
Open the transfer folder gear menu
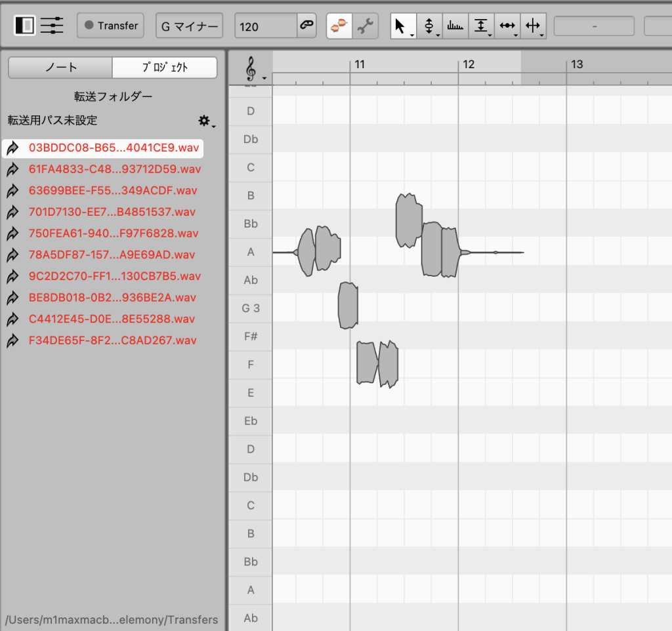pyautogui.click(x=206, y=121)
